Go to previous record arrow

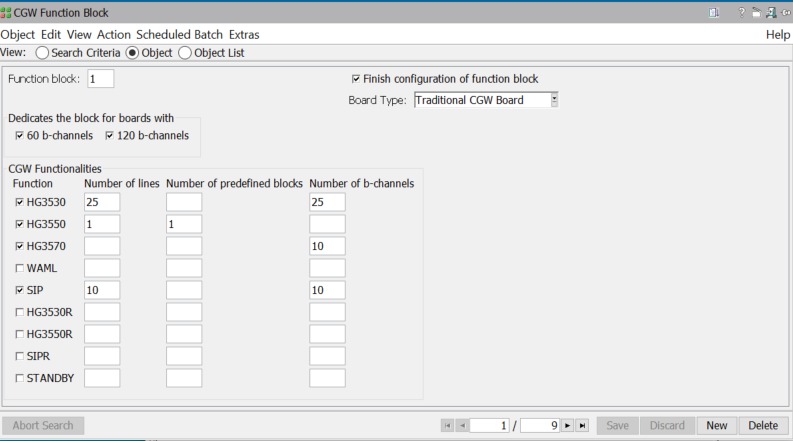462,426
